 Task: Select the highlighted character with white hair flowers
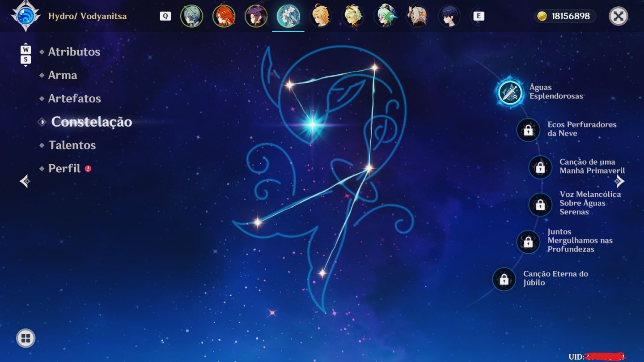[x=288, y=16]
